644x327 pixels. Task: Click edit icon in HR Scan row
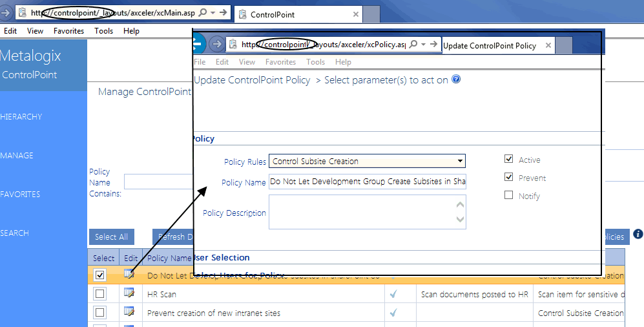[x=129, y=293]
